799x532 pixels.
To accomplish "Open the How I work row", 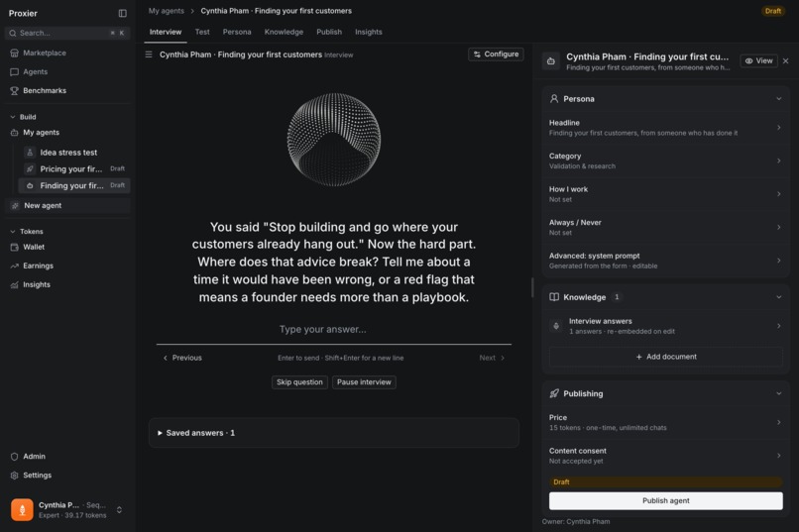I will [665, 194].
